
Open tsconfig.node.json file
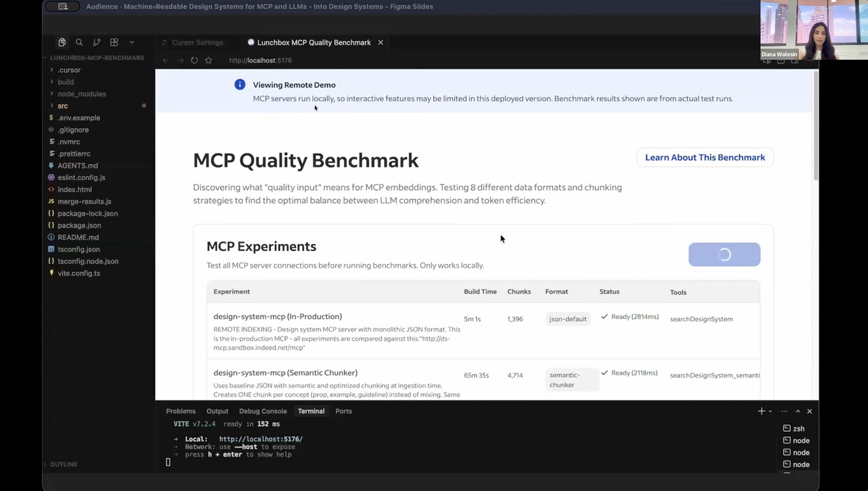[88, 261]
